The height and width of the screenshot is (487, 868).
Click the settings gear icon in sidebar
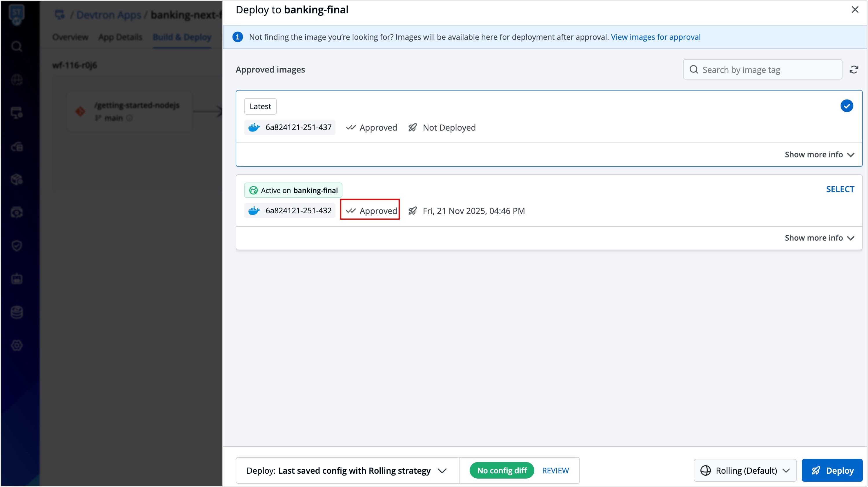[x=17, y=345]
